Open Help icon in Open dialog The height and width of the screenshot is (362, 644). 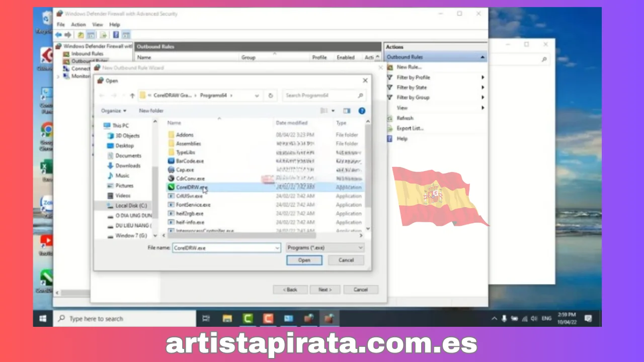pos(362,111)
